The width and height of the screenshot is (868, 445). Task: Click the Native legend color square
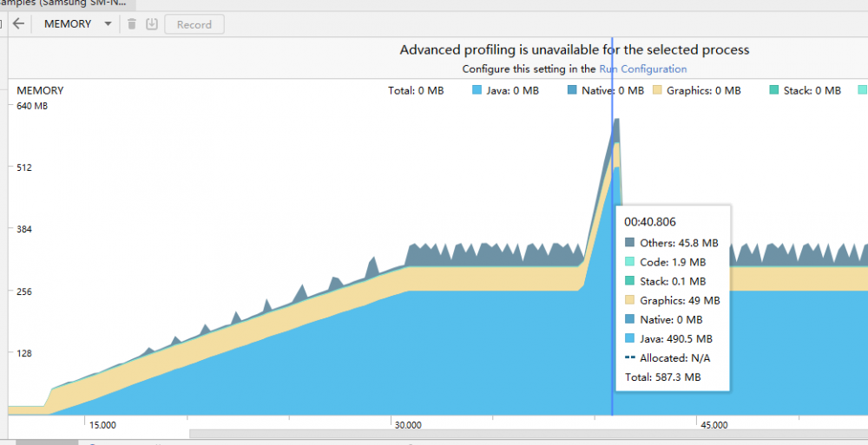(x=572, y=90)
